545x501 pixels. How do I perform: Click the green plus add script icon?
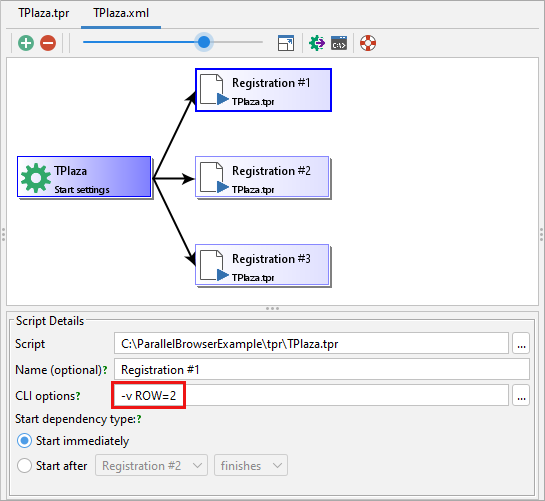(26, 43)
